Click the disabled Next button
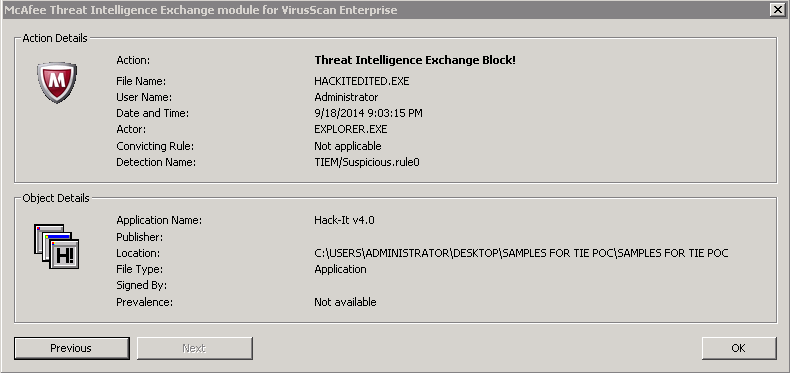Screen dimensions: 790x373 coord(194,348)
